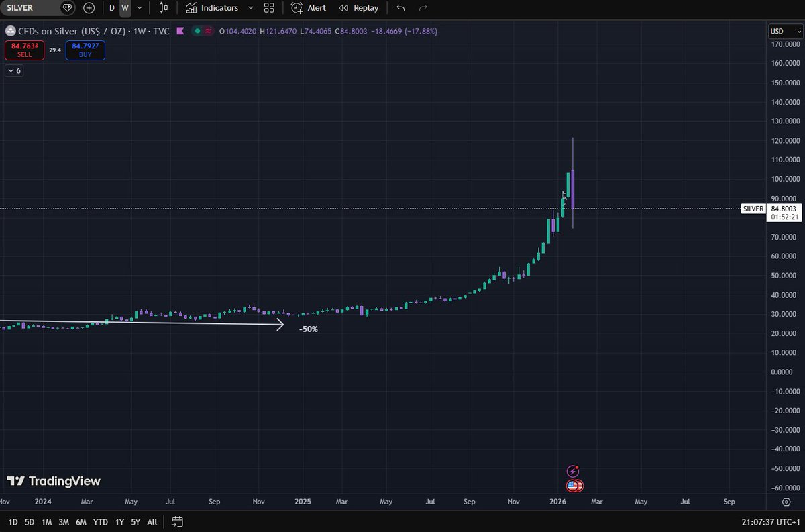
Task: Switch timeframe to Weekly with the W toggle
Action: point(125,7)
